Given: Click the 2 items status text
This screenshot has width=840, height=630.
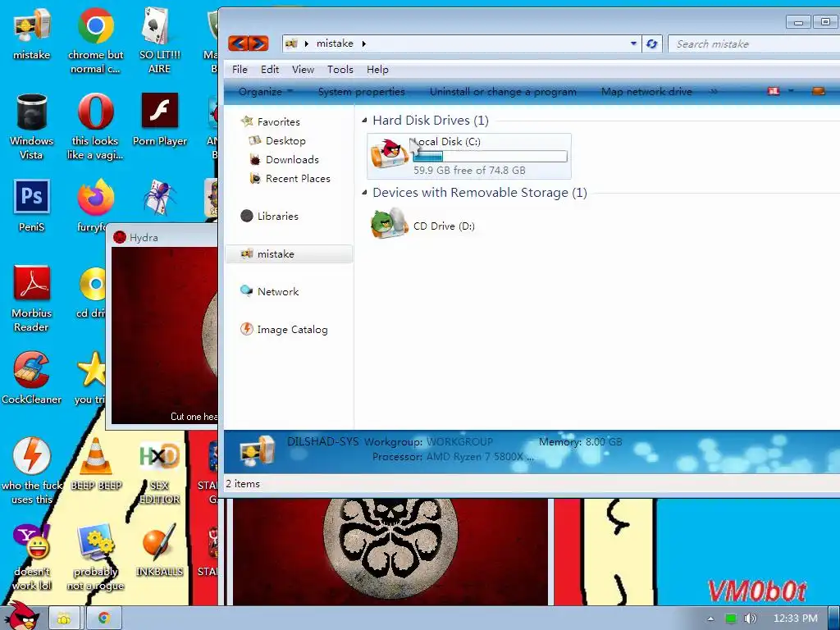Looking at the screenshot, I should point(243,483).
